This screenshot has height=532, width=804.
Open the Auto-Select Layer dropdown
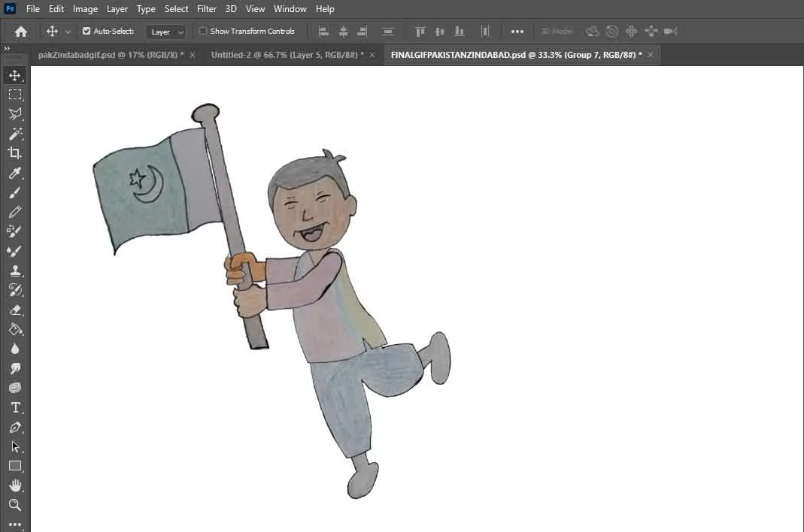coord(166,32)
